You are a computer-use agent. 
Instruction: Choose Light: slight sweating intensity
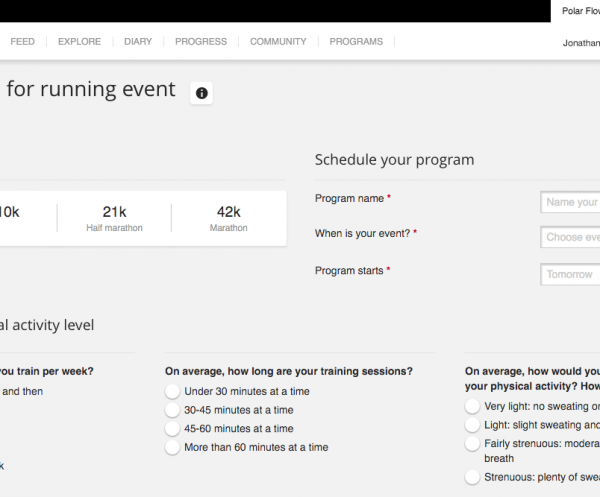pyautogui.click(x=472, y=425)
